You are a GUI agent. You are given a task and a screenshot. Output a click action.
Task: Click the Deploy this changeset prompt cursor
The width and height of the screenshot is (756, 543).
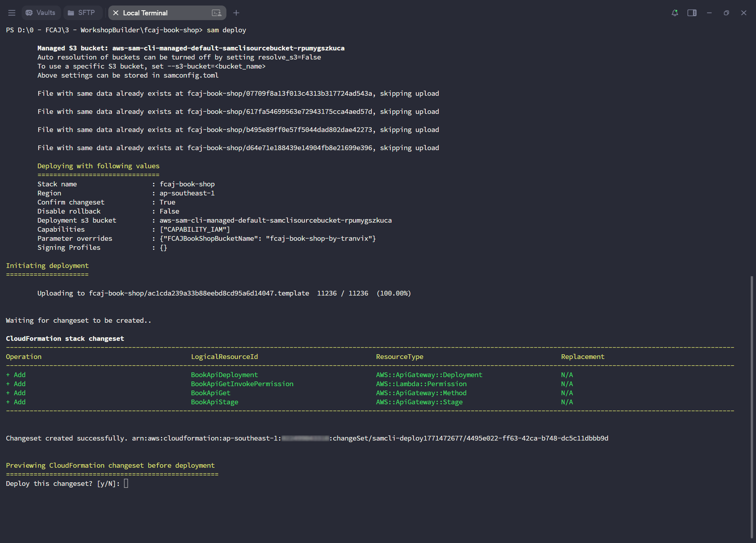pyautogui.click(x=126, y=483)
